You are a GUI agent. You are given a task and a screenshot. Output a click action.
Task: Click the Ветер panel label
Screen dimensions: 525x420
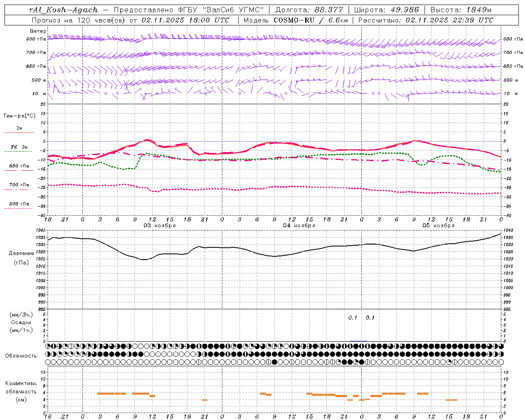point(38,31)
